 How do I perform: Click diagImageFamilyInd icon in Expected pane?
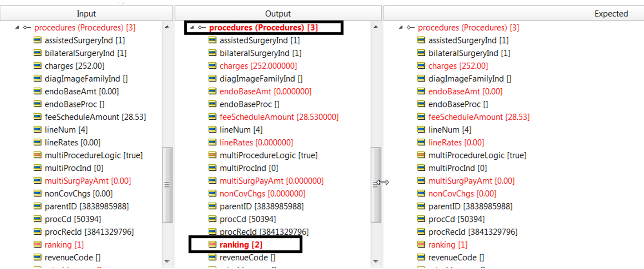click(421, 79)
